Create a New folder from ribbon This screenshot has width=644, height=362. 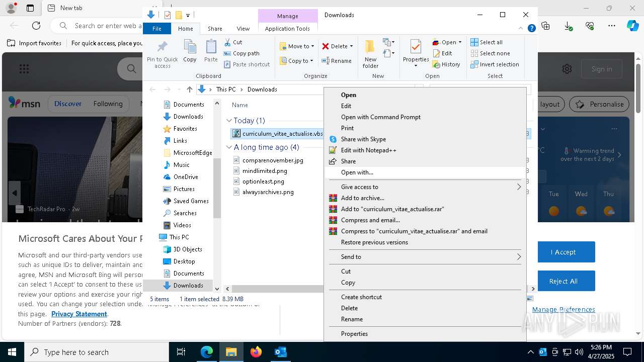pos(370,54)
